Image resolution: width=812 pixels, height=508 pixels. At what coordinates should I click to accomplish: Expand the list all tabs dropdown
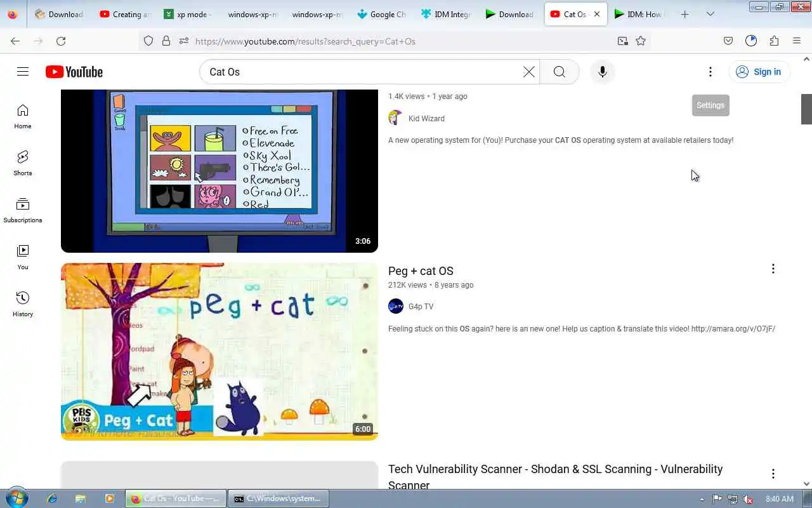710,14
